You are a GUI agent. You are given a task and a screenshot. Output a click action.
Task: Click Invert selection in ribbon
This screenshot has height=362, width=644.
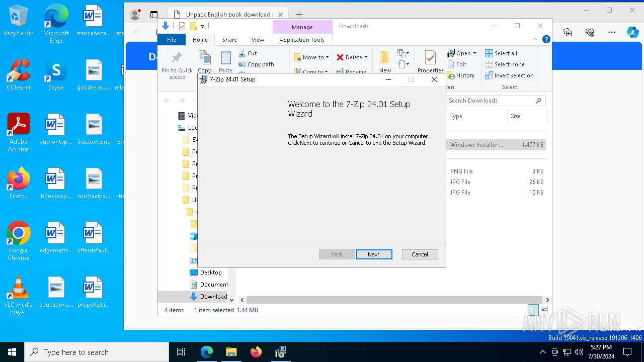509,75
